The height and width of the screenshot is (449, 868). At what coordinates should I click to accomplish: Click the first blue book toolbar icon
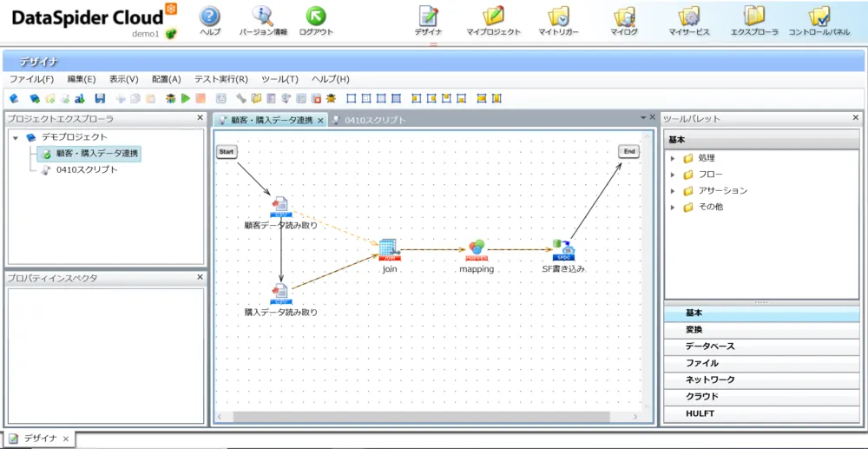(x=15, y=98)
